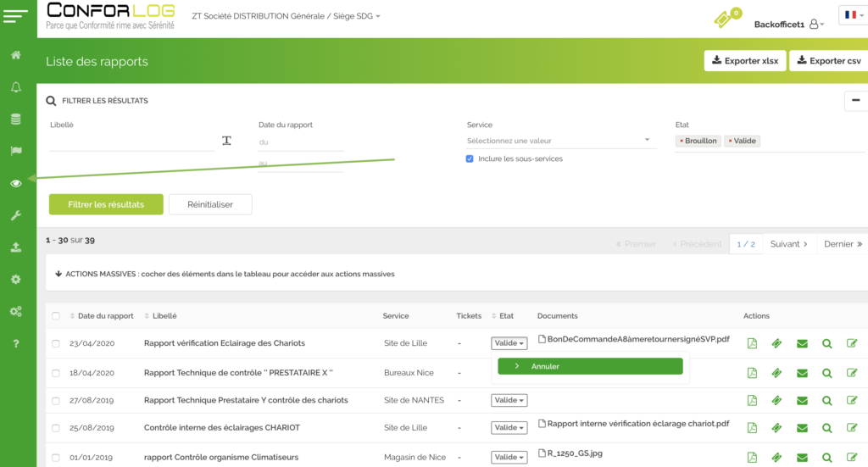This screenshot has width=868, height=467.
Task: Click the home icon in sidebar
Action: click(x=15, y=55)
